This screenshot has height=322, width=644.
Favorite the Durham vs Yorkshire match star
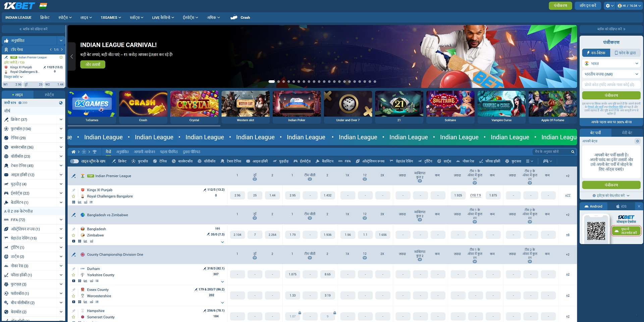click(73, 275)
